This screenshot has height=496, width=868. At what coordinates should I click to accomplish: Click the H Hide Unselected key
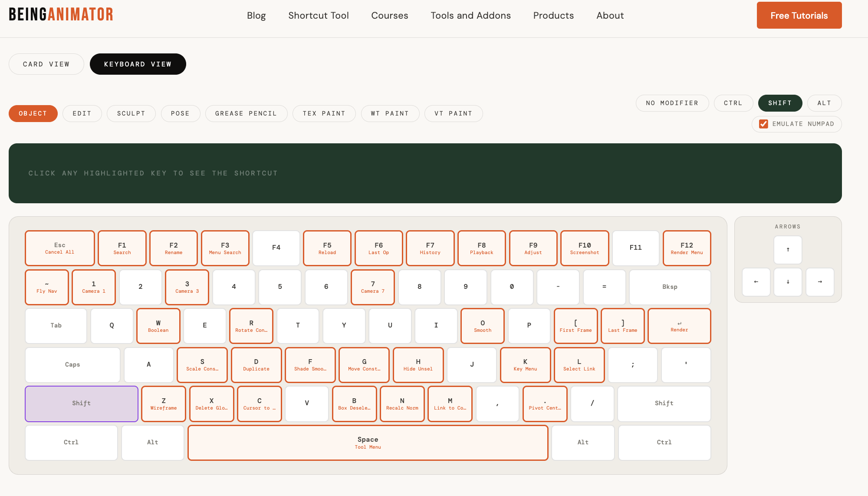point(418,365)
